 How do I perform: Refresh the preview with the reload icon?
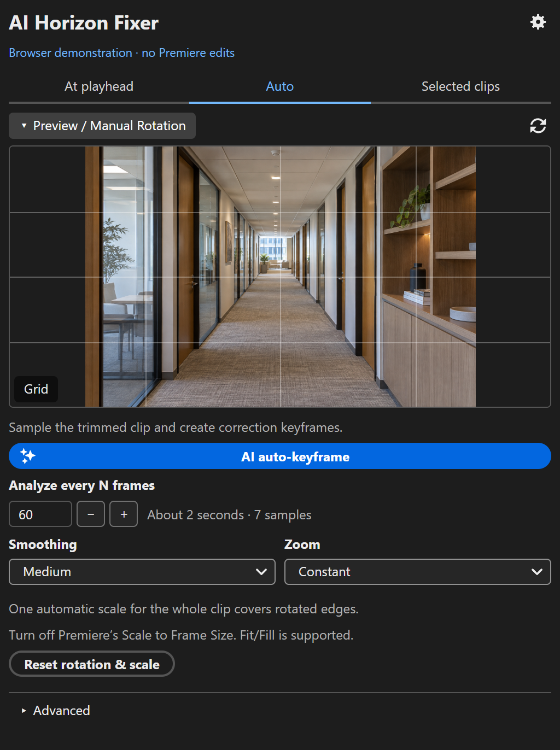tap(538, 126)
